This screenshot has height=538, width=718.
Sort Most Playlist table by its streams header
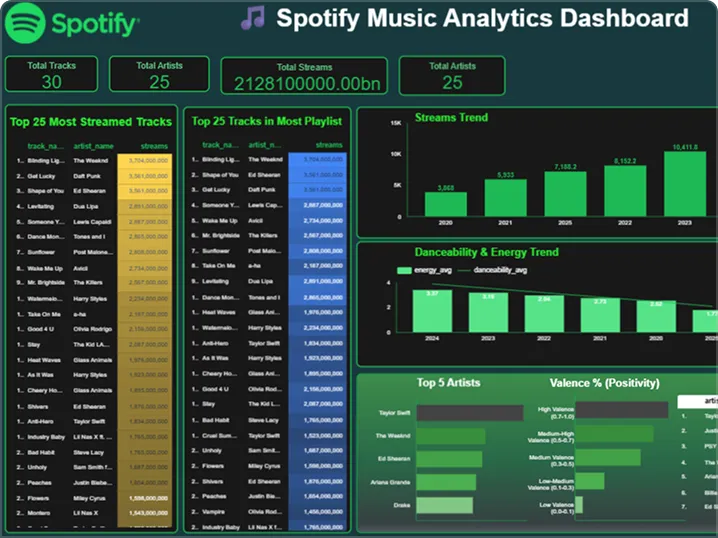[x=329, y=145]
